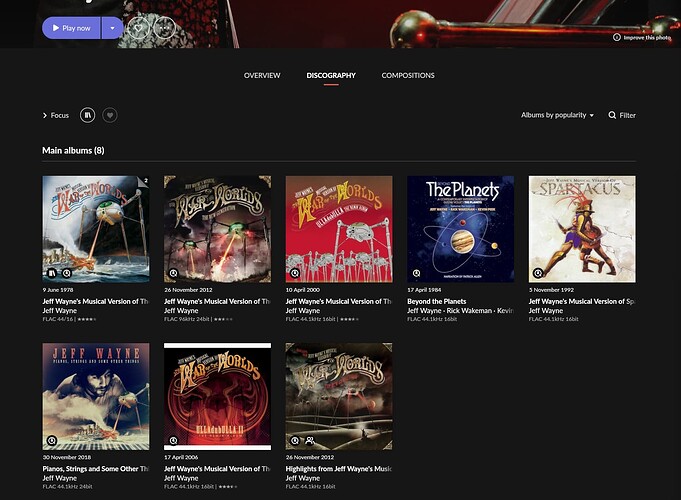This screenshot has height=500, width=681.
Task: Favorite the artist with the heart icon beside Play now
Action: click(x=139, y=28)
